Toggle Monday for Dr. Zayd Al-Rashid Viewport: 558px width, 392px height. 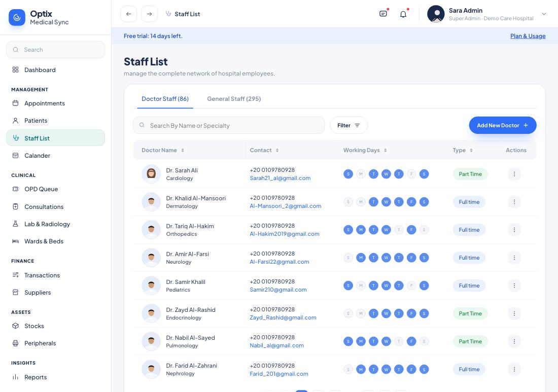tap(361, 313)
